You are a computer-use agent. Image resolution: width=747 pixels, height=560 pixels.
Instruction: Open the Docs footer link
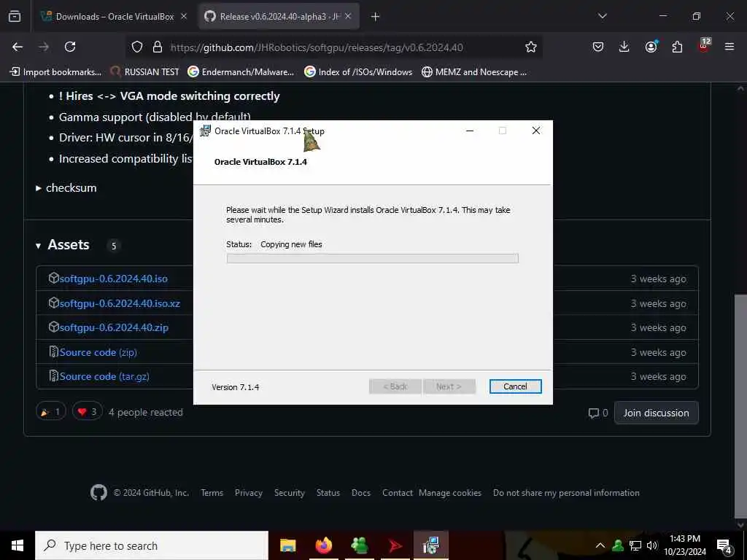click(361, 493)
